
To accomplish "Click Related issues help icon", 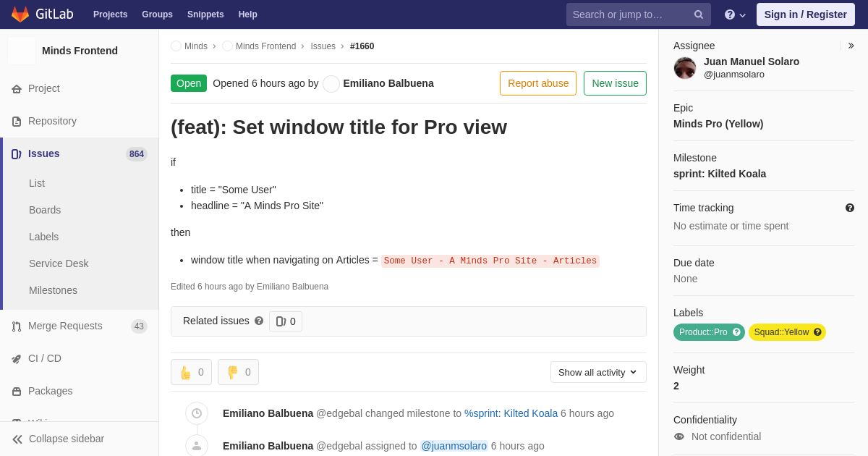I will click(259, 321).
